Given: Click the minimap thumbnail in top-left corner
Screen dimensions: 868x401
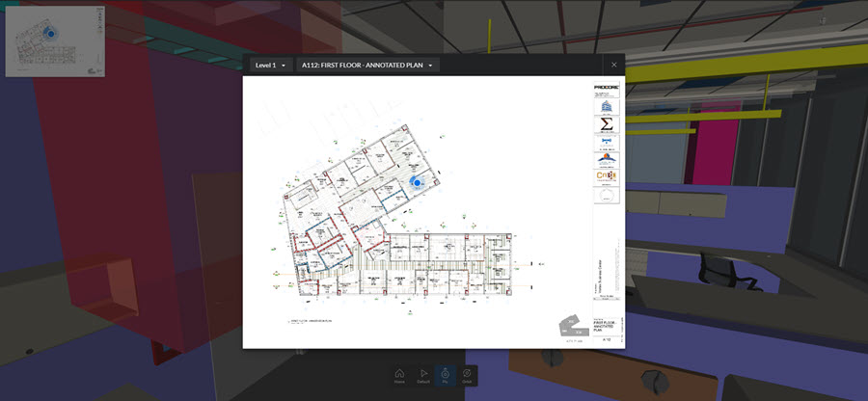Looking at the screenshot, I should (54, 40).
